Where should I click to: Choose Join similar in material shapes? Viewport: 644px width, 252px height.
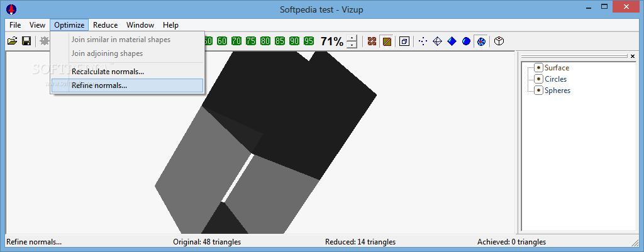[127, 40]
